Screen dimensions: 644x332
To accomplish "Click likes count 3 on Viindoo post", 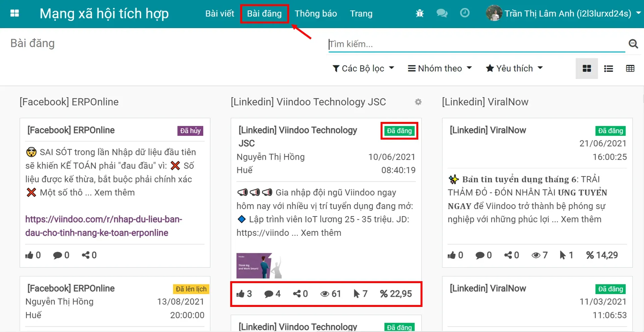I will point(244,294).
